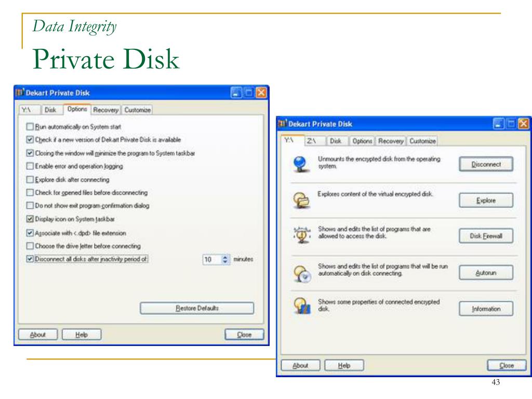Minimize the left Dekart Private Disk window
Viewport: 532px width, 399px height.
coord(236,92)
